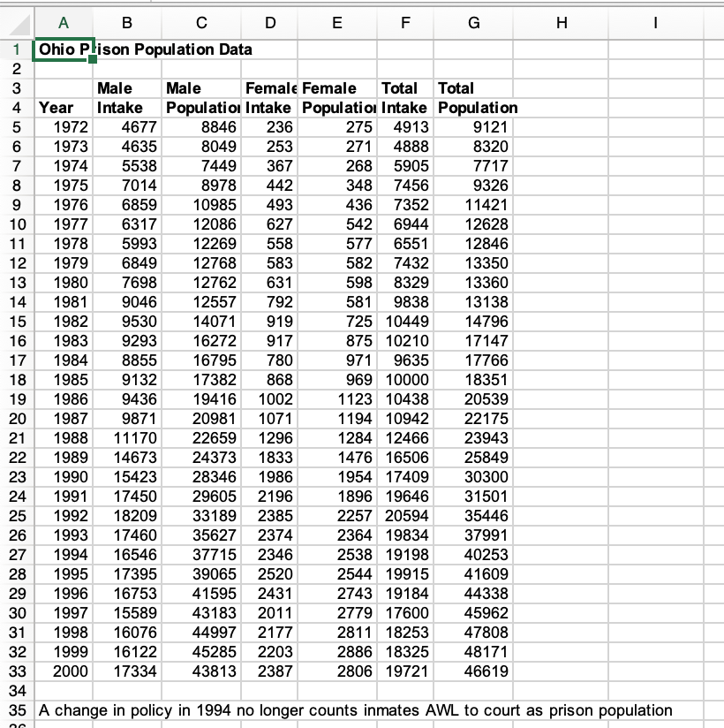Click male population value 33189
This screenshot has height=728, width=724.
(x=201, y=516)
